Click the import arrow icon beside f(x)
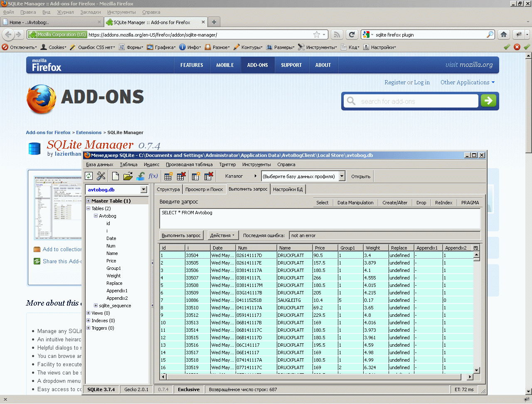 140,176
